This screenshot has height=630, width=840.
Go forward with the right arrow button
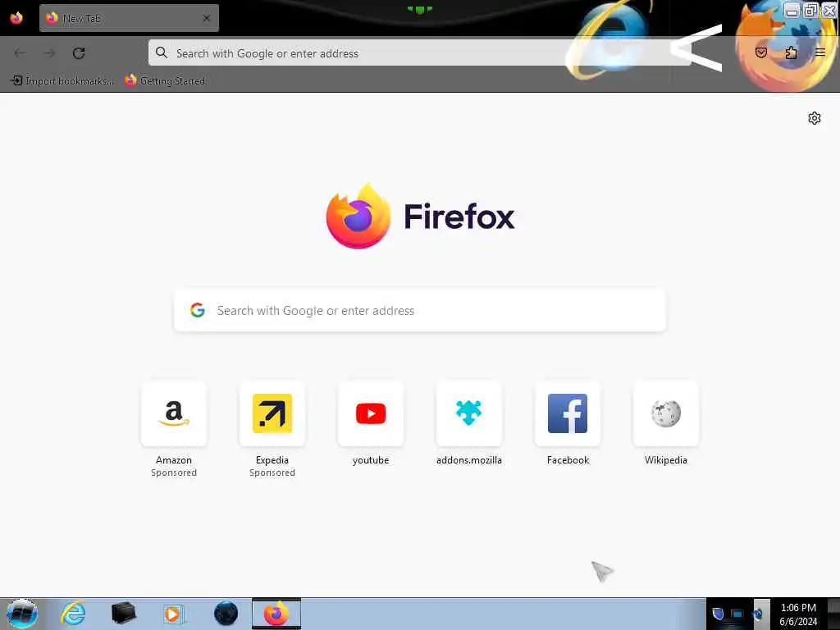[x=49, y=53]
